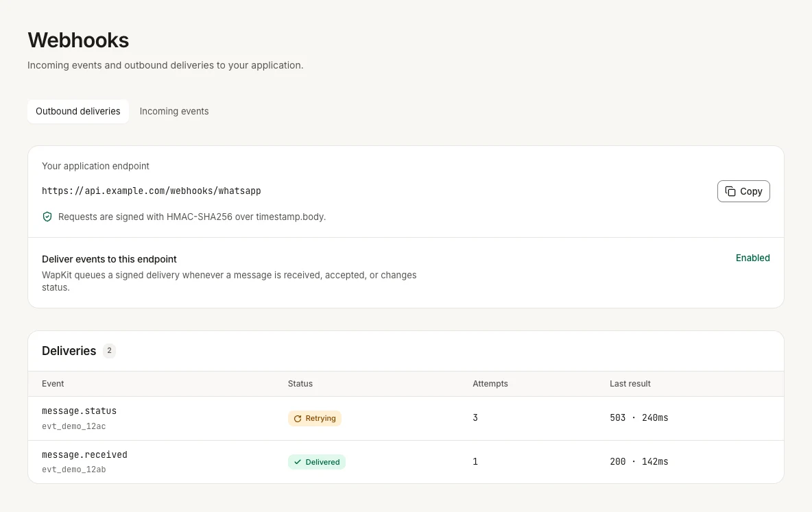This screenshot has width=812, height=512.
Task: Copy the application endpoint URL
Action: (743, 191)
